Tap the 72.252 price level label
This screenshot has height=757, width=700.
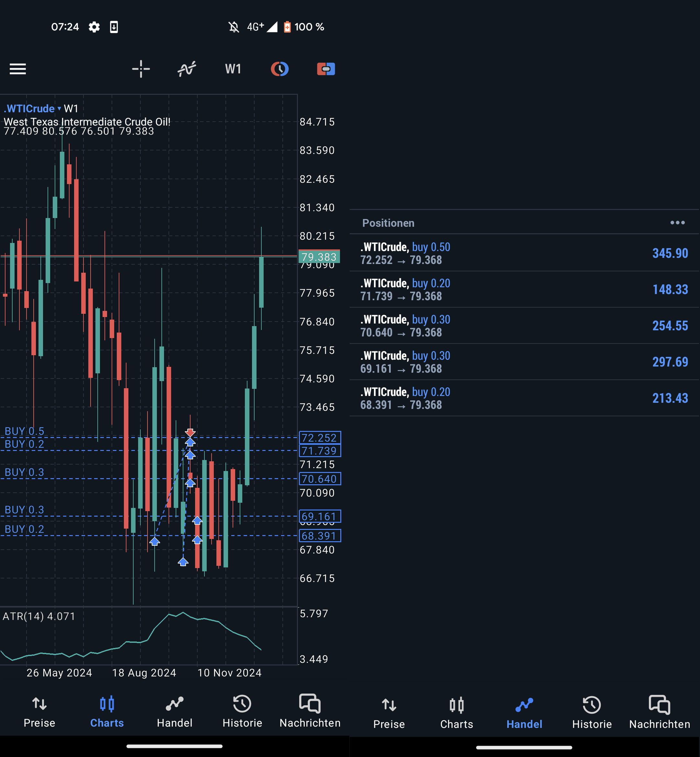pos(320,438)
